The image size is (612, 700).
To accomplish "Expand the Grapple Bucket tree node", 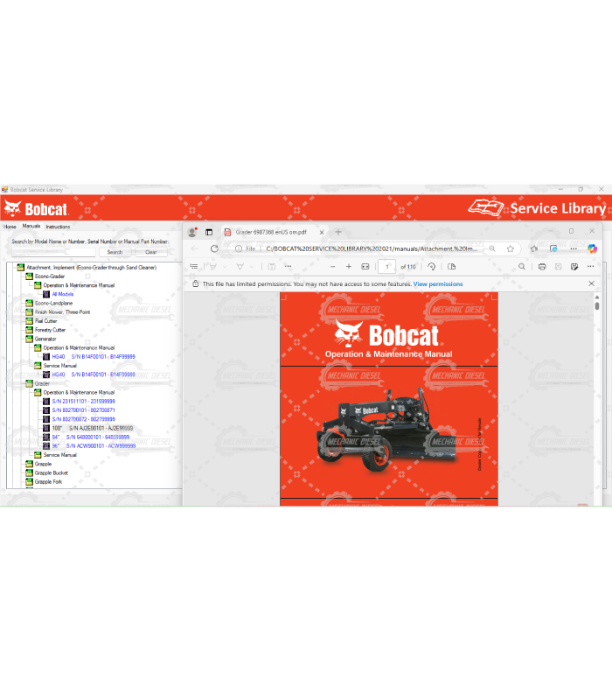I will (28, 472).
